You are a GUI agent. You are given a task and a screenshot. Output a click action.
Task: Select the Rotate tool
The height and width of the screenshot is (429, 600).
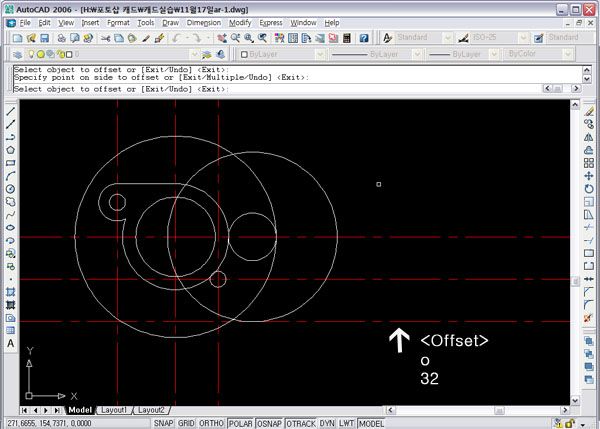pyautogui.click(x=589, y=189)
